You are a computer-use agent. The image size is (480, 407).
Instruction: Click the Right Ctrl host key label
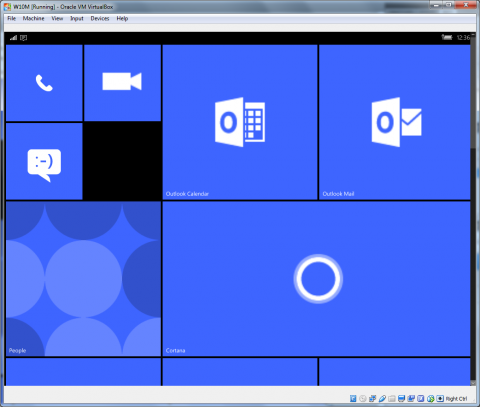[x=456, y=399]
